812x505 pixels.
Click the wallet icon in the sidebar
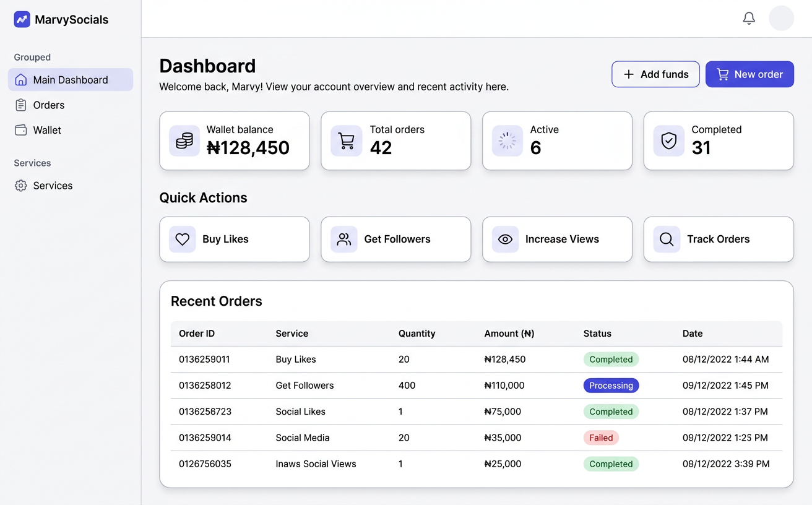click(x=21, y=130)
